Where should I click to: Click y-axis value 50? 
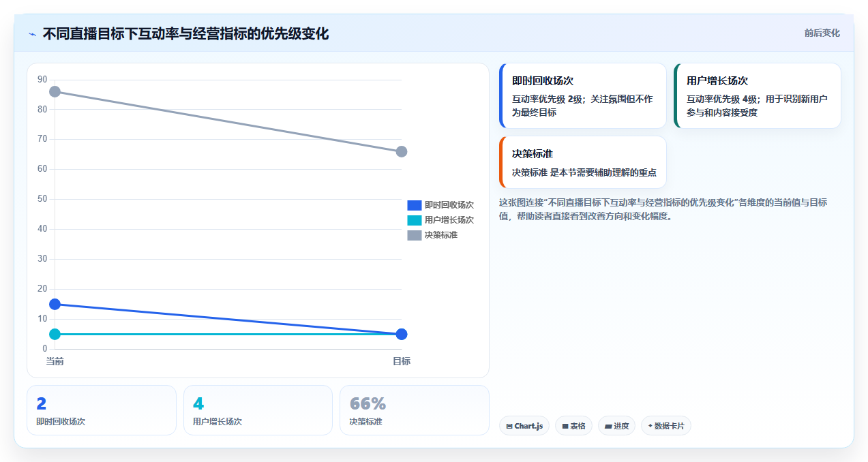[42, 199]
